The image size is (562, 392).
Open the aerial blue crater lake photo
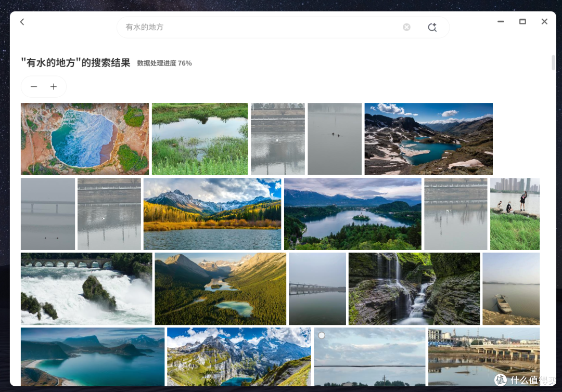point(85,139)
